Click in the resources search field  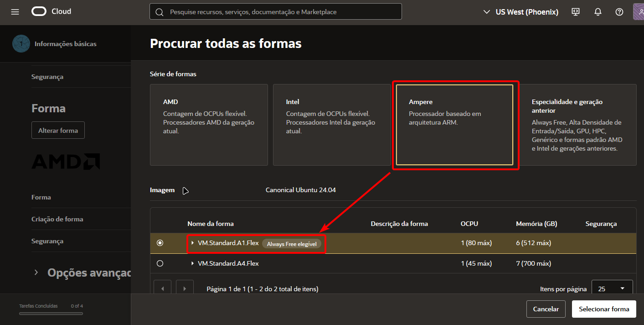(x=275, y=12)
